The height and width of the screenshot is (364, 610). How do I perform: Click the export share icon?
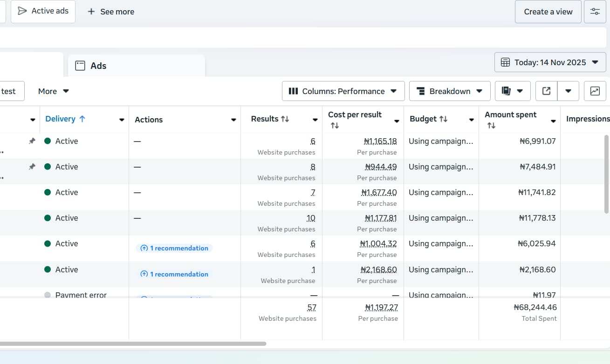[546, 91]
